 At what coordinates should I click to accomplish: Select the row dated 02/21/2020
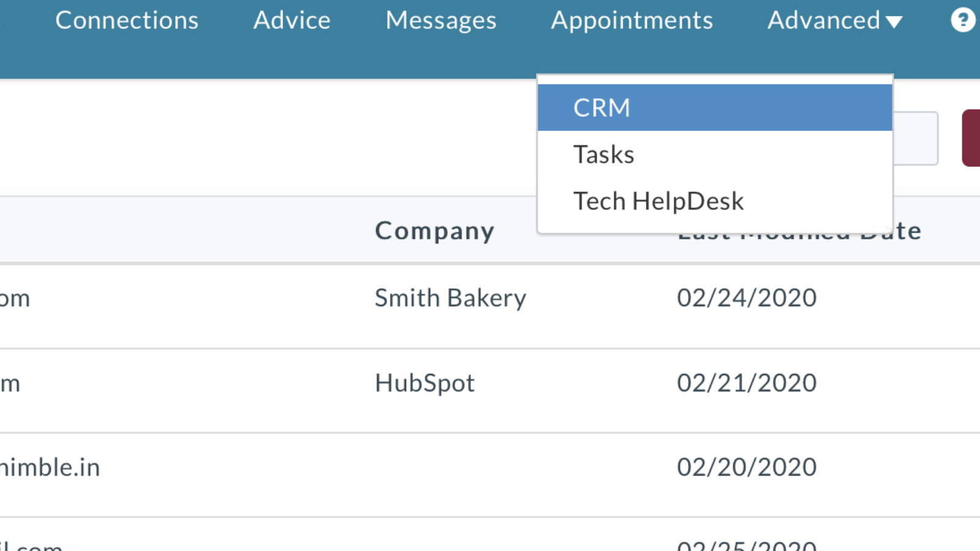click(x=746, y=383)
